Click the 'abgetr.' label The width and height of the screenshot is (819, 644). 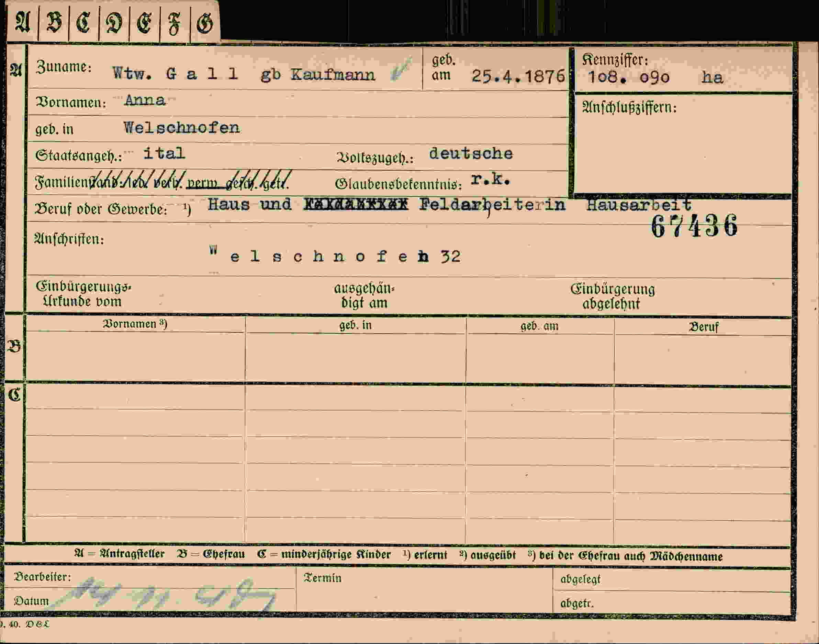coord(577,603)
